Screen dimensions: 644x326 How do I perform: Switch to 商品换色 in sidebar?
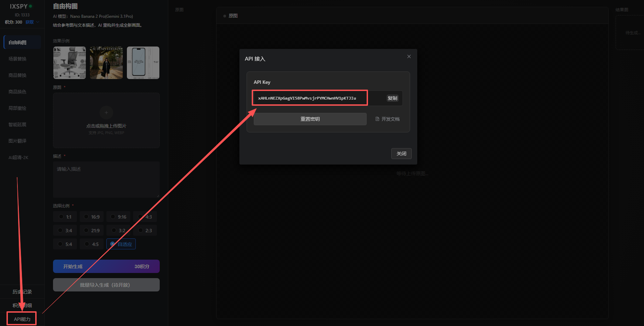(17, 92)
